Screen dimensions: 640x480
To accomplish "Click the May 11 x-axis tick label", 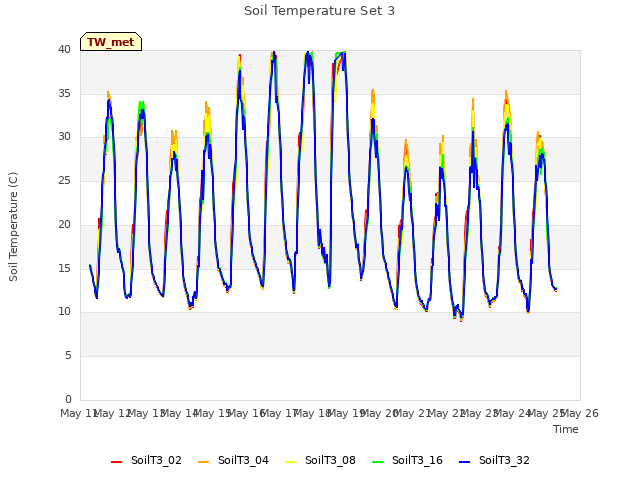I will [x=78, y=413].
